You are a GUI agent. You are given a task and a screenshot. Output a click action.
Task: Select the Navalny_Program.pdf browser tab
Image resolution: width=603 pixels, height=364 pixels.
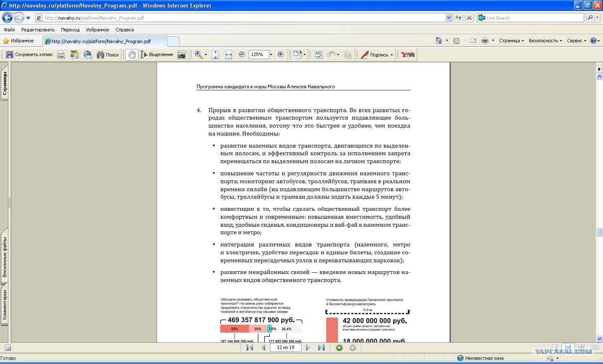104,41
